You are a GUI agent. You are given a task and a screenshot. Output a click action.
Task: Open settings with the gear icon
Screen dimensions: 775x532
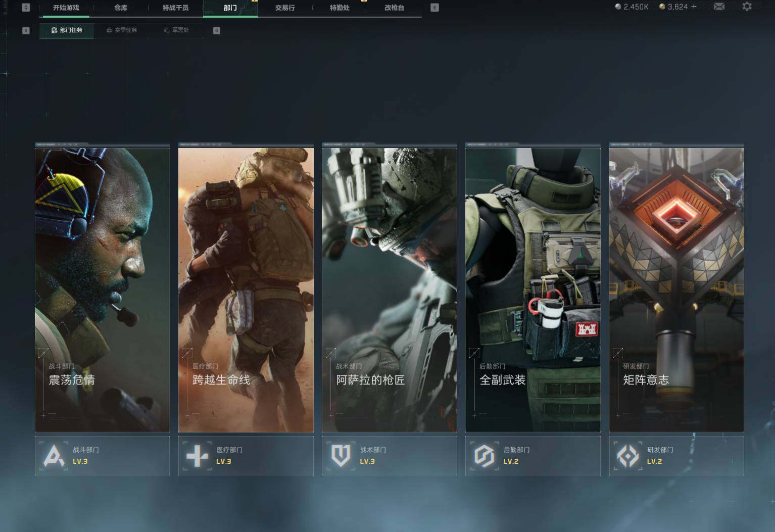(x=747, y=7)
